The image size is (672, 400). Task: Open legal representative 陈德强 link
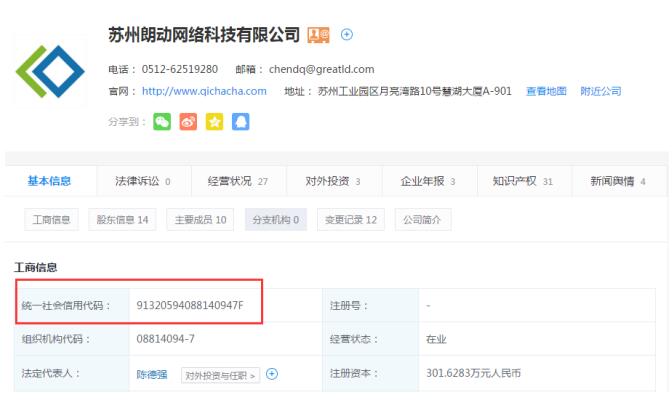click(x=153, y=375)
